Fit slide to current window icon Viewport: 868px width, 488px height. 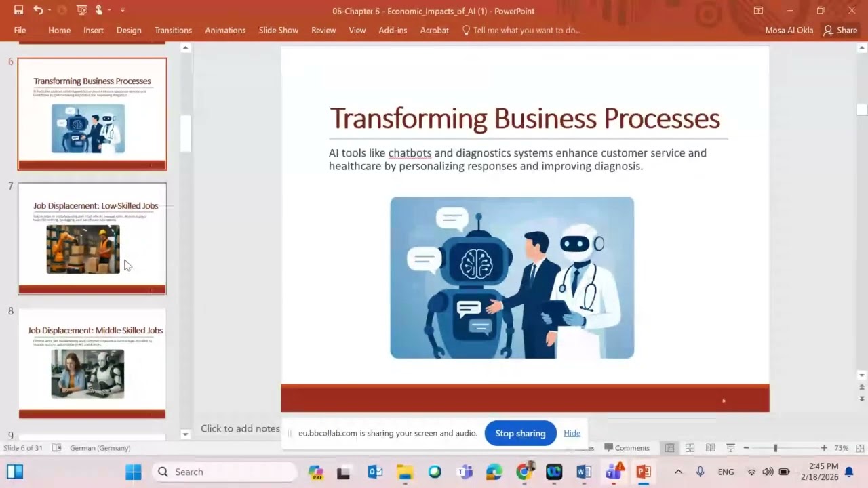tap(861, 448)
